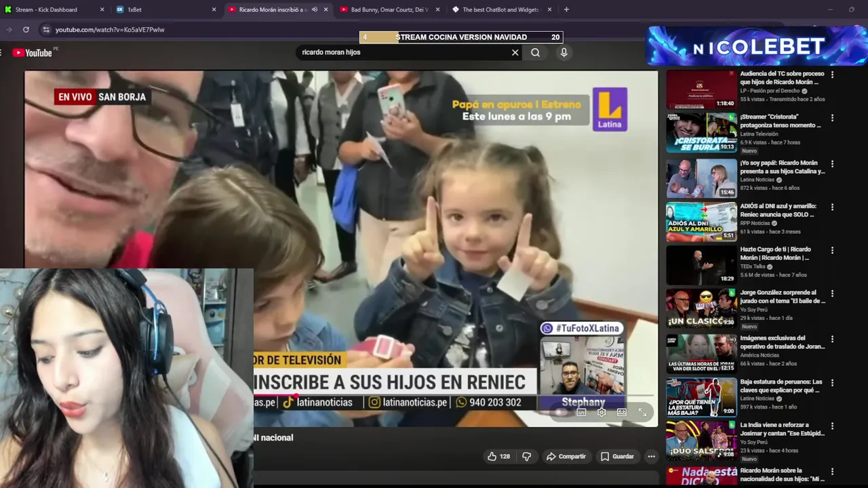Mute the Ricardo Morán tab audio

[315, 9]
